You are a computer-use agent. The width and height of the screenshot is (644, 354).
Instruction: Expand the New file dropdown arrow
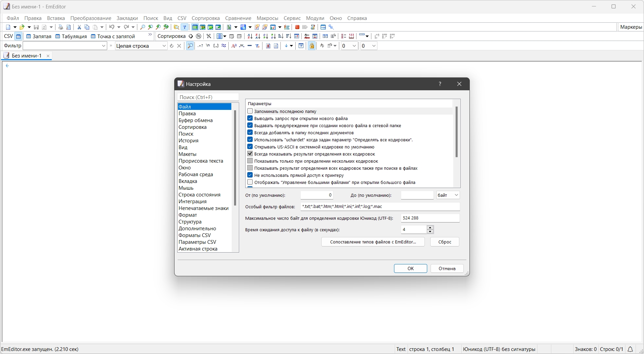15,27
